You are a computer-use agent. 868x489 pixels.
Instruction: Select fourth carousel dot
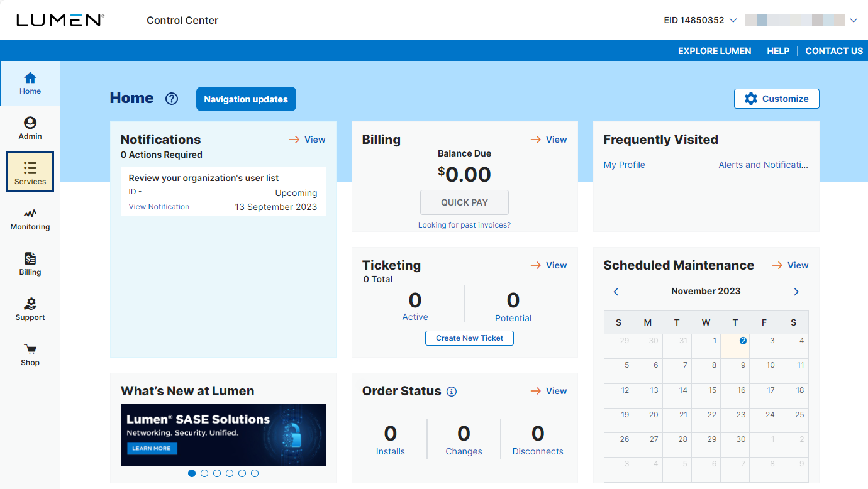coord(230,473)
